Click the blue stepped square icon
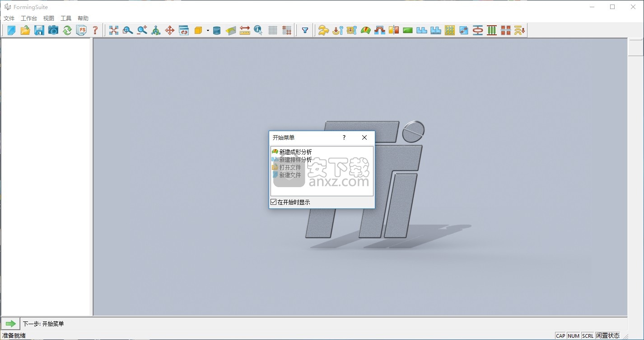644x340 pixels. coord(463,30)
